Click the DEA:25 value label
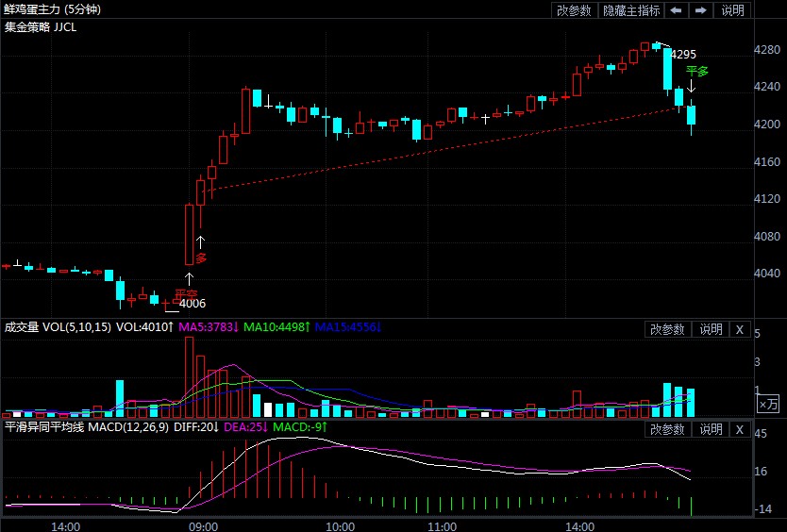This screenshot has width=787, height=532. pyautogui.click(x=246, y=427)
